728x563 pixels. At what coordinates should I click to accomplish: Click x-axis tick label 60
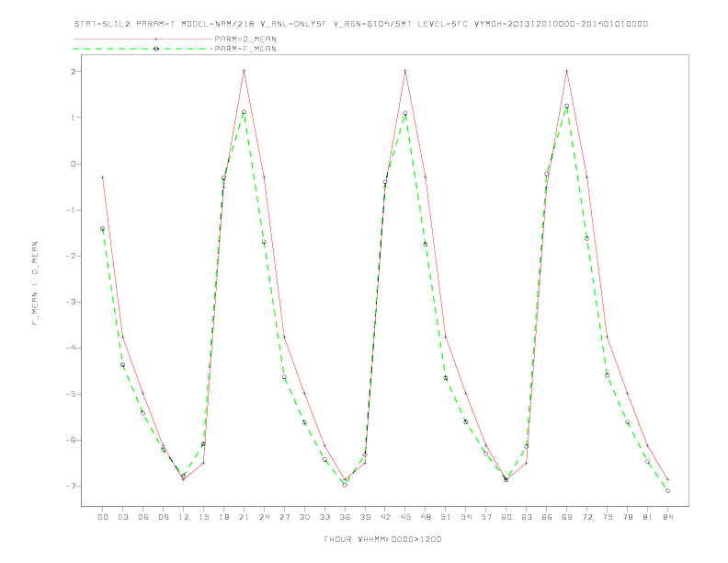pyautogui.click(x=506, y=517)
